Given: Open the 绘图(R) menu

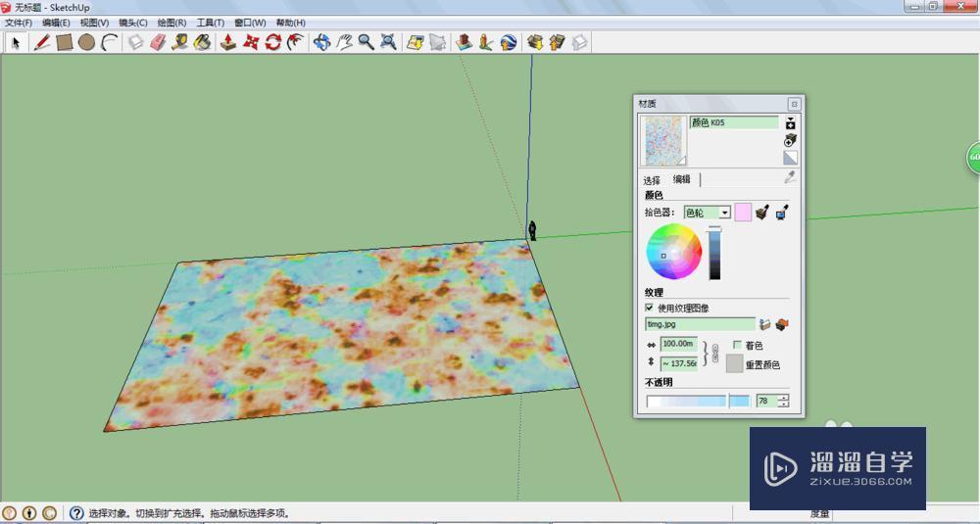Looking at the screenshot, I should pyautogui.click(x=171, y=23).
